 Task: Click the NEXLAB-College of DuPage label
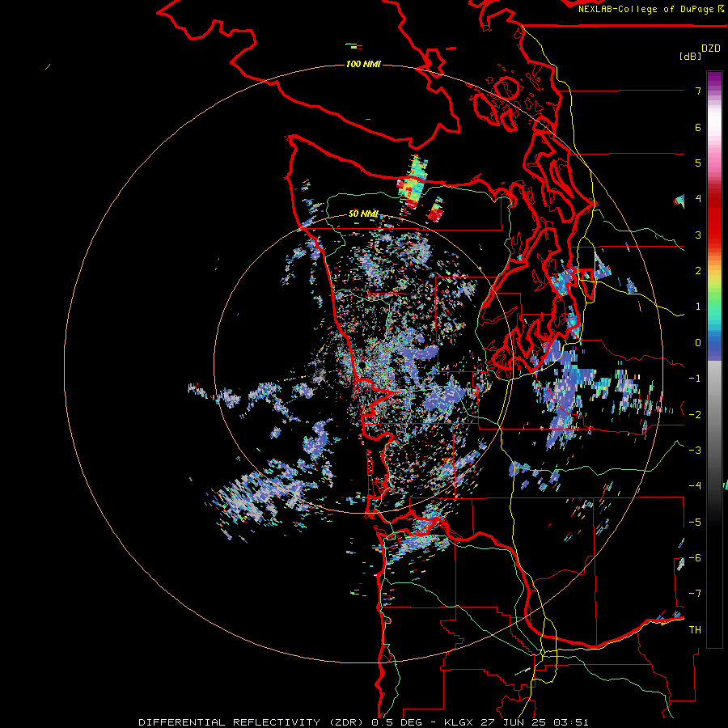click(650, 9)
